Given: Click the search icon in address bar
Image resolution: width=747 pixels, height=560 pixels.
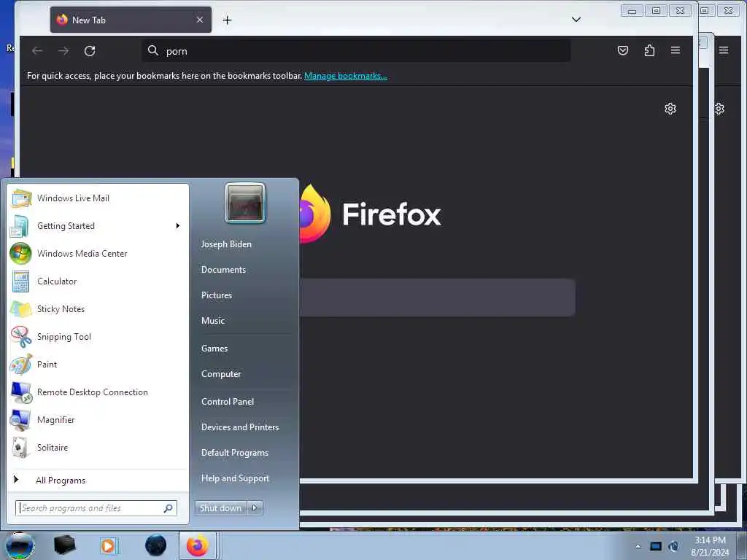Looking at the screenshot, I should tap(152, 50).
